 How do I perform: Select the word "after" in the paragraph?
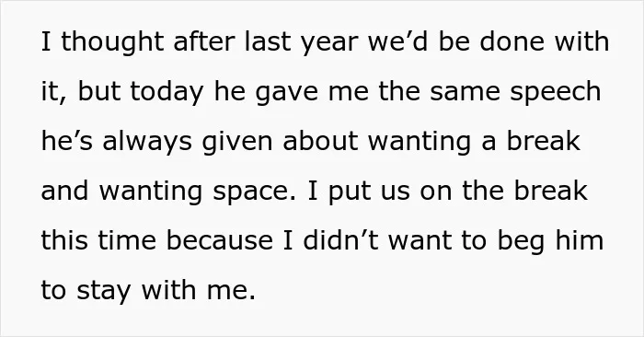pyautogui.click(x=204, y=41)
